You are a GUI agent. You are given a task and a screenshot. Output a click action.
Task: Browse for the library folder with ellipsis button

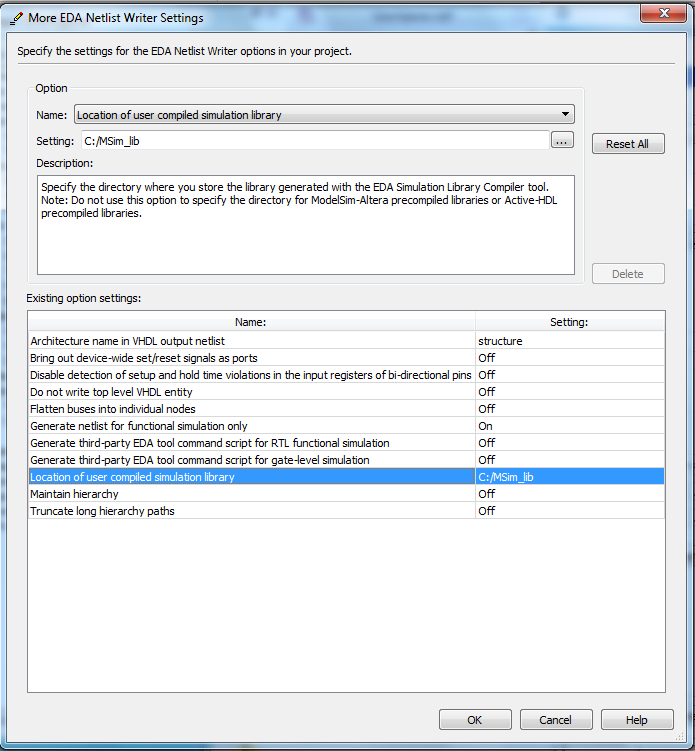coord(562,140)
